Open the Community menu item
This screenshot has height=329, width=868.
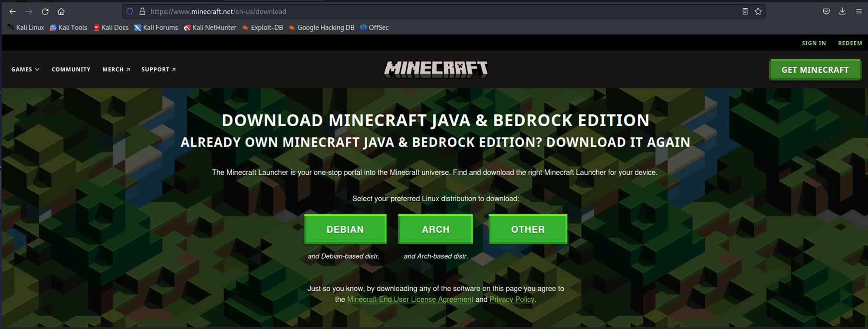[71, 69]
